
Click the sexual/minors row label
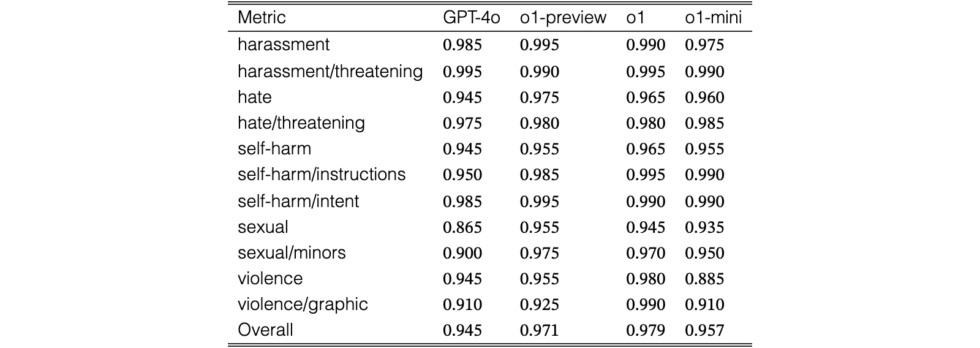click(292, 252)
